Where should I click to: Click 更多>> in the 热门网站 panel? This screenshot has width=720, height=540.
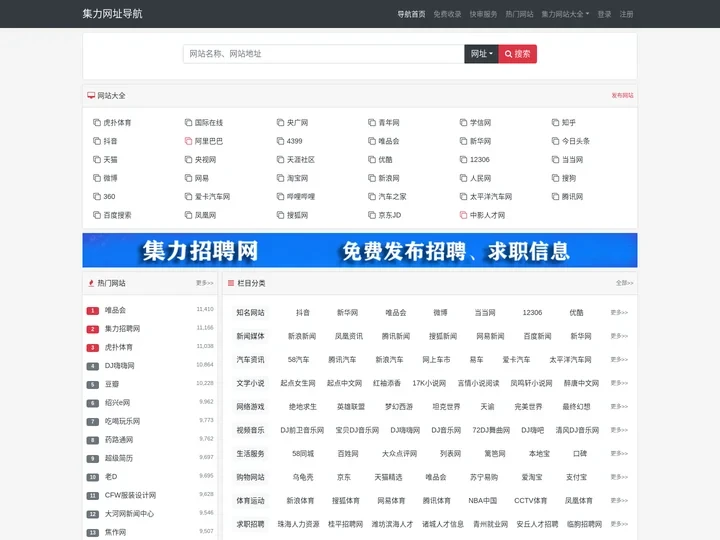205,283
